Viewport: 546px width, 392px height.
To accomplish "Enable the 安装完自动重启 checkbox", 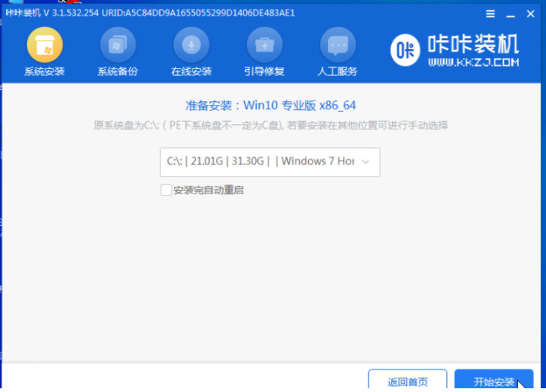I will click(x=166, y=190).
